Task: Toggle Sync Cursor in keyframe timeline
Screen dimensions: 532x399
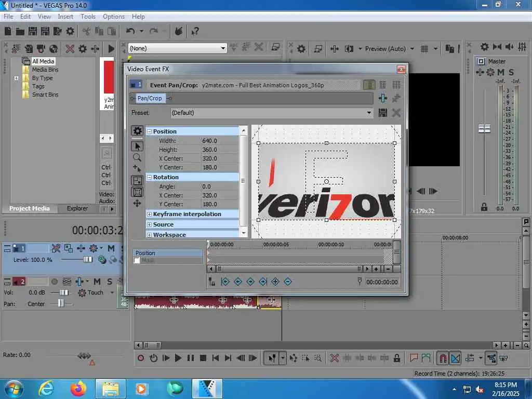Action: [x=211, y=282]
